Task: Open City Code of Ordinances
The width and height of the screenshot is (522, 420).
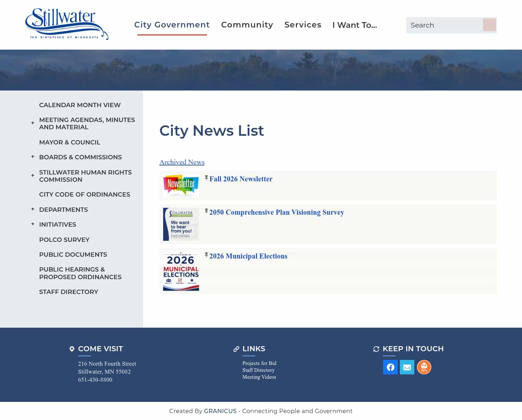Action: (84, 194)
